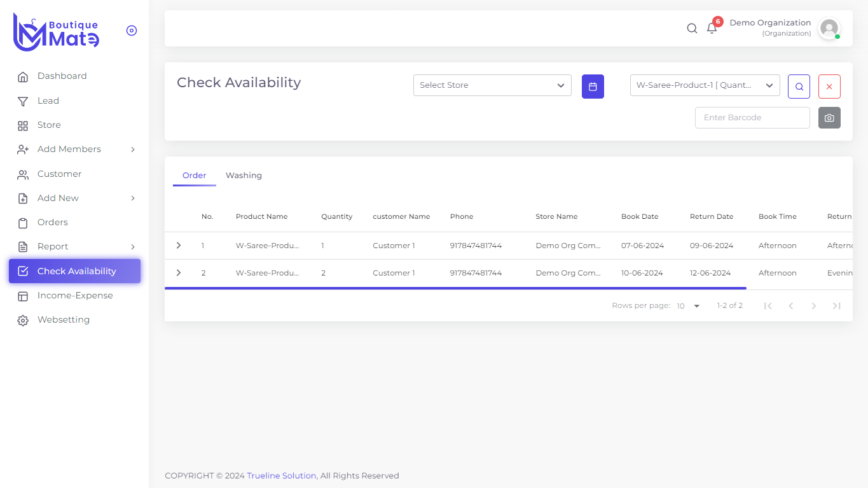The height and width of the screenshot is (488, 868).
Task: Open the W-Saree-Product-1 product dropdown
Action: (x=705, y=85)
